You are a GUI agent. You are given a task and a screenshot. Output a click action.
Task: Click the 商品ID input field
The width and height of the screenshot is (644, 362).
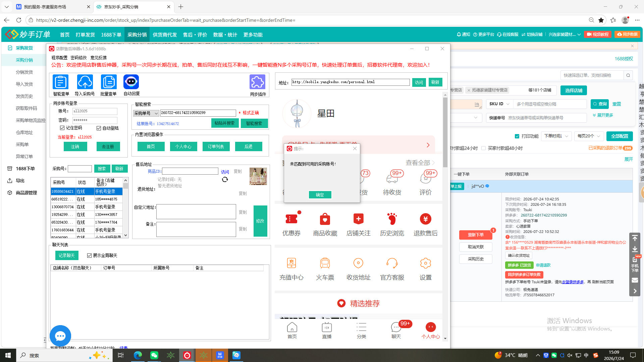coord(190,171)
